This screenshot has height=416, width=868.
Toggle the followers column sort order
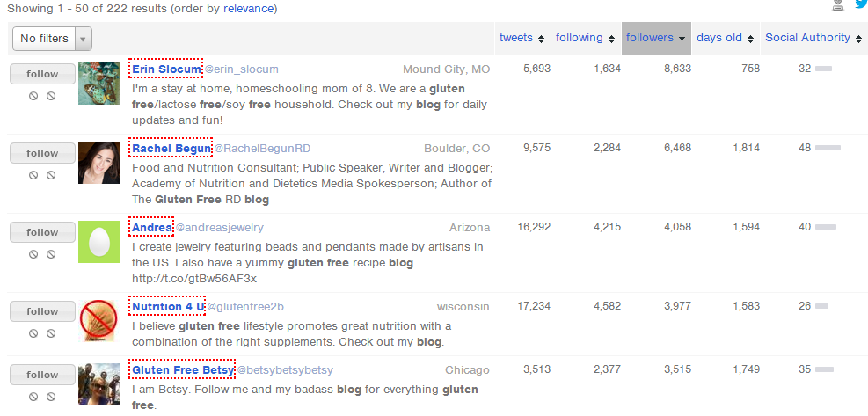tap(655, 38)
